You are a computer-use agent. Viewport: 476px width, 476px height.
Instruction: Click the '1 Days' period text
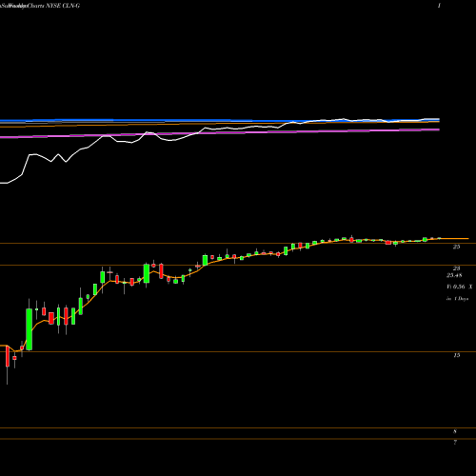point(461,299)
